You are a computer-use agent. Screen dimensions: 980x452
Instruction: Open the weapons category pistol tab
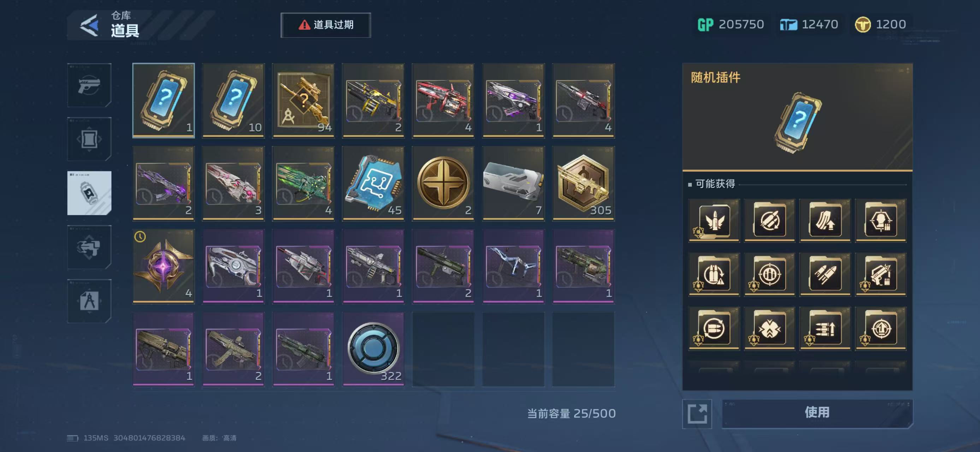click(89, 85)
